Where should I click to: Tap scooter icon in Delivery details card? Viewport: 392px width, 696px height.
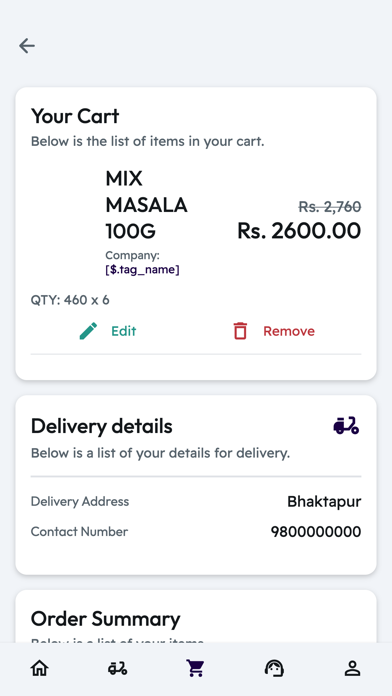coord(346,426)
